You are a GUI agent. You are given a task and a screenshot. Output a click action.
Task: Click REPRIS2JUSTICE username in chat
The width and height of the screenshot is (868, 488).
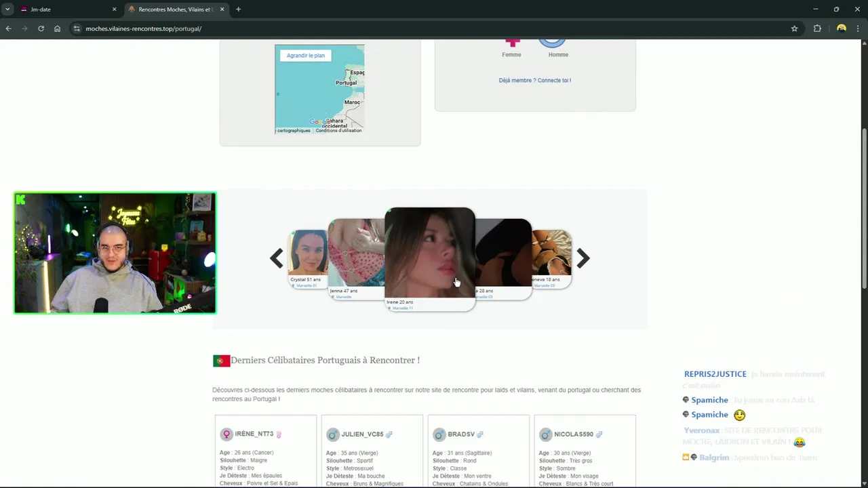[715, 374]
